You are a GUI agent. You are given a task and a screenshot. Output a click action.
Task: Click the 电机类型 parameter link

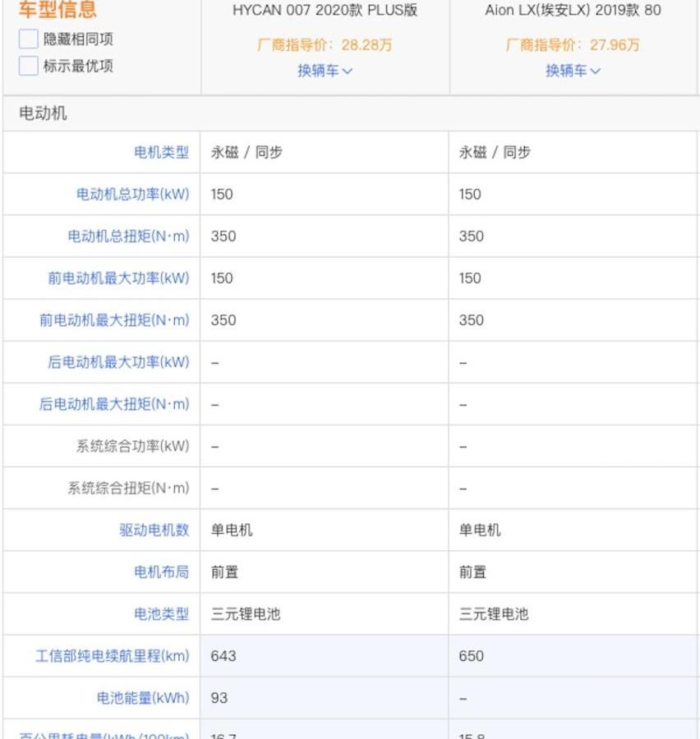pyautogui.click(x=161, y=152)
